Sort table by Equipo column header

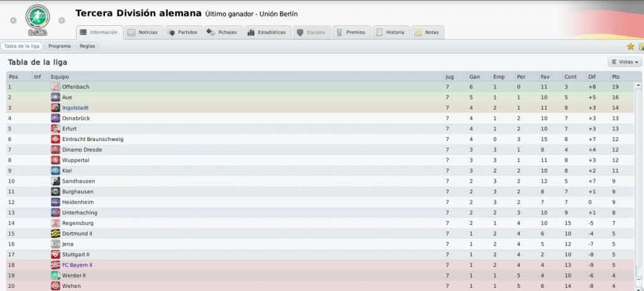pyautogui.click(x=60, y=77)
